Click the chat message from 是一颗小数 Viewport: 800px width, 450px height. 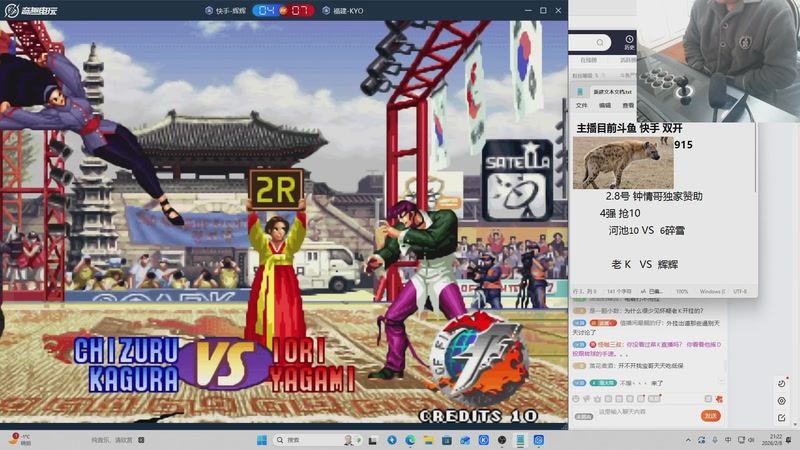pyautogui.click(x=638, y=311)
